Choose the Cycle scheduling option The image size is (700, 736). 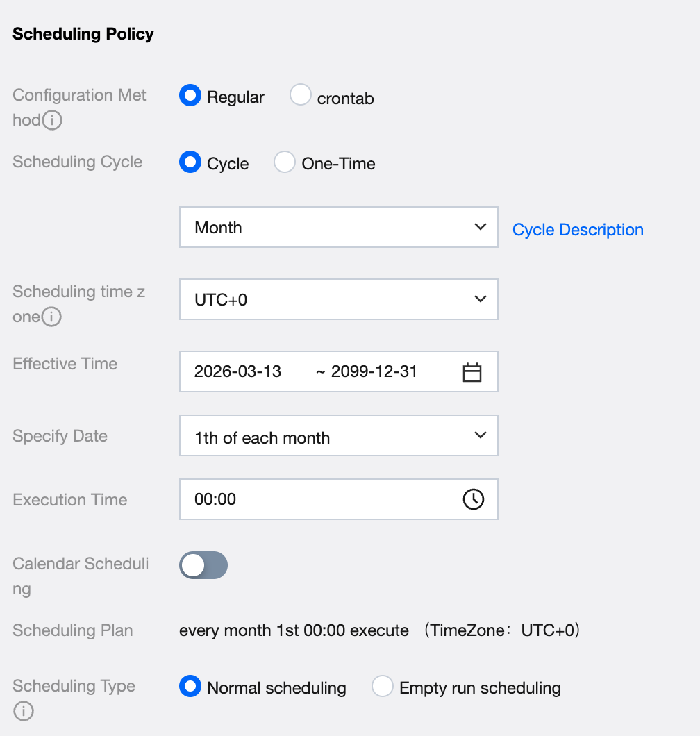[x=190, y=162]
